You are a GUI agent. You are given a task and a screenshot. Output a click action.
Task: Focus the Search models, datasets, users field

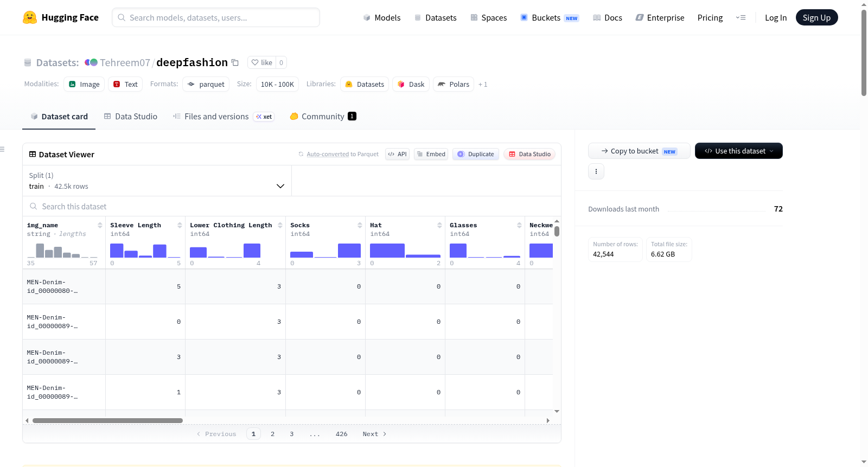tap(216, 17)
